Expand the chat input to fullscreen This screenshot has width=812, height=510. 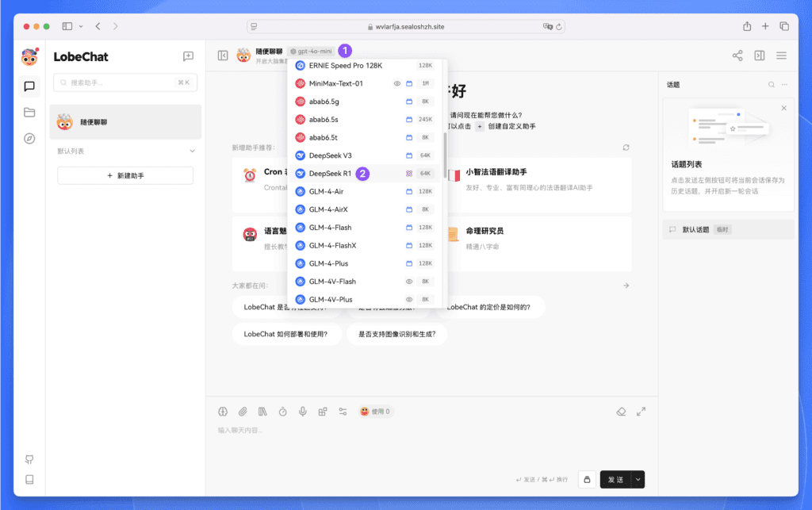coord(641,412)
